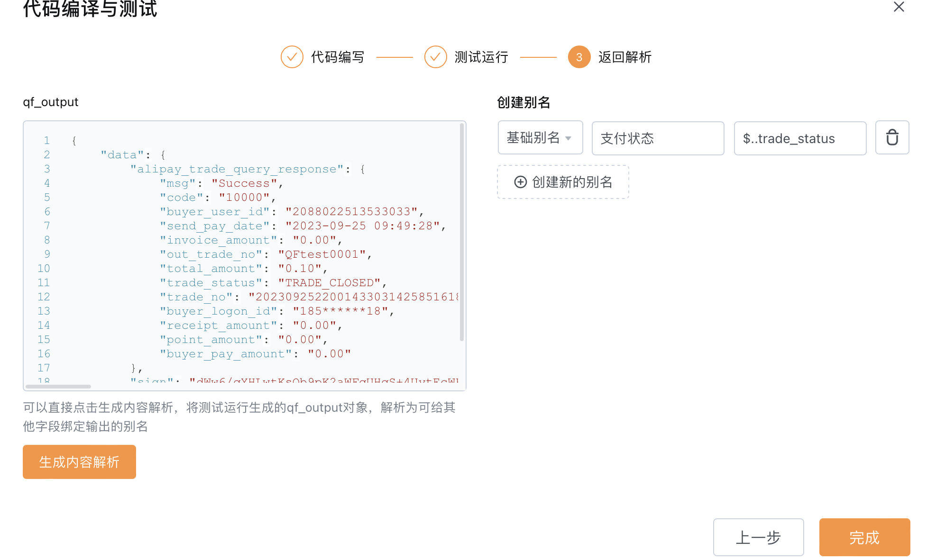
Task: Delete the 支付状态 alias with trash icon
Action: coord(892,138)
